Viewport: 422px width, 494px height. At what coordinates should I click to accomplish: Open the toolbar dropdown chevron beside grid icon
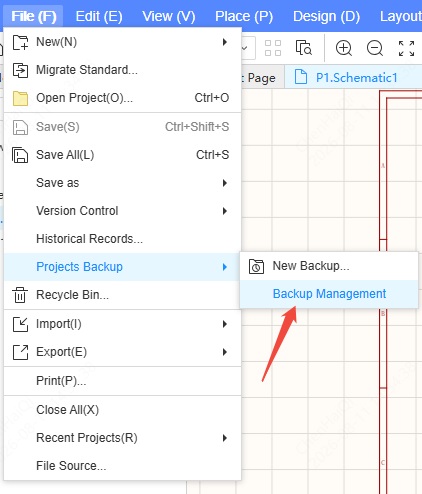(x=245, y=48)
